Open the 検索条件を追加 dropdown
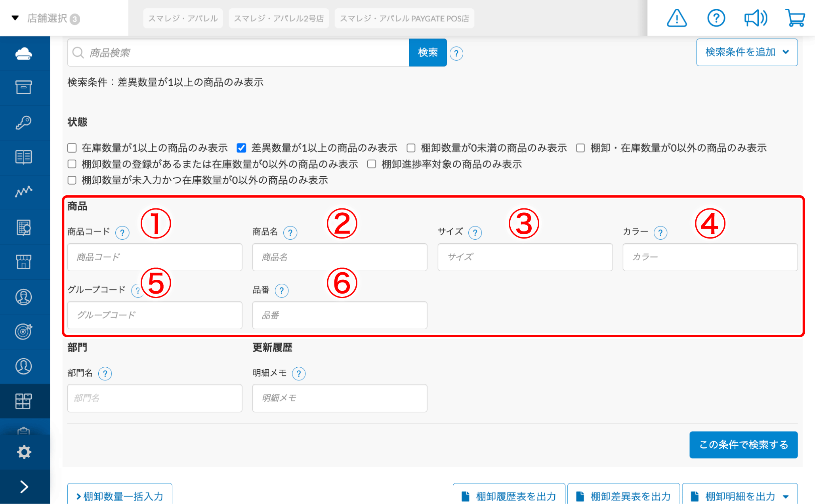This screenshot has width=815, height=504. click(746, 52)
